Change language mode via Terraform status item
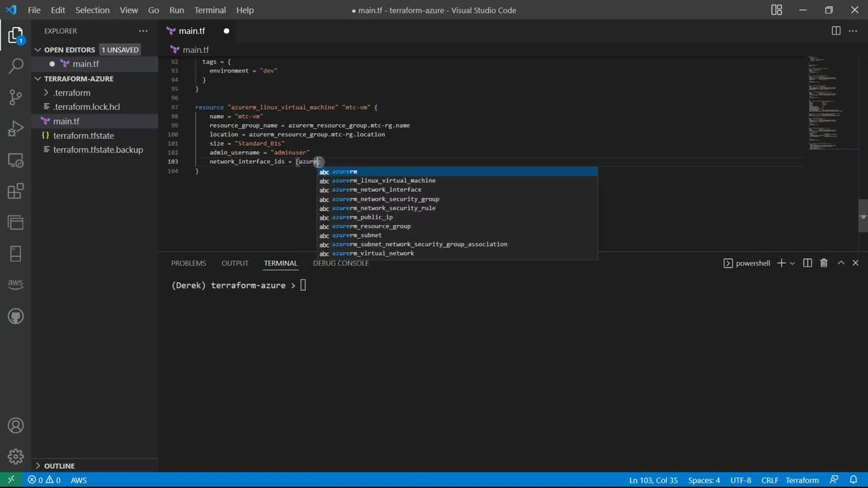This screenshot has height=488, width=868. (802, 480)
